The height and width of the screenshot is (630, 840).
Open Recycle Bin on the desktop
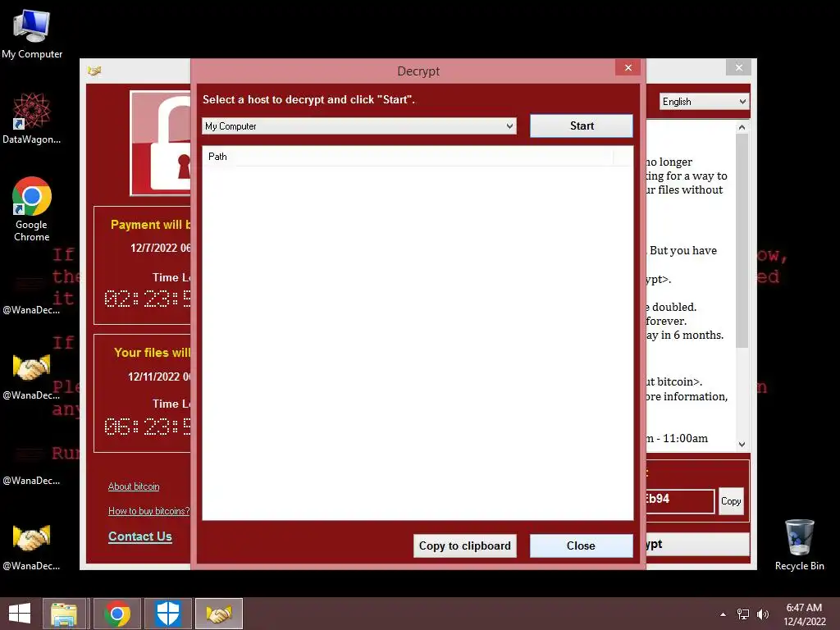799,545
